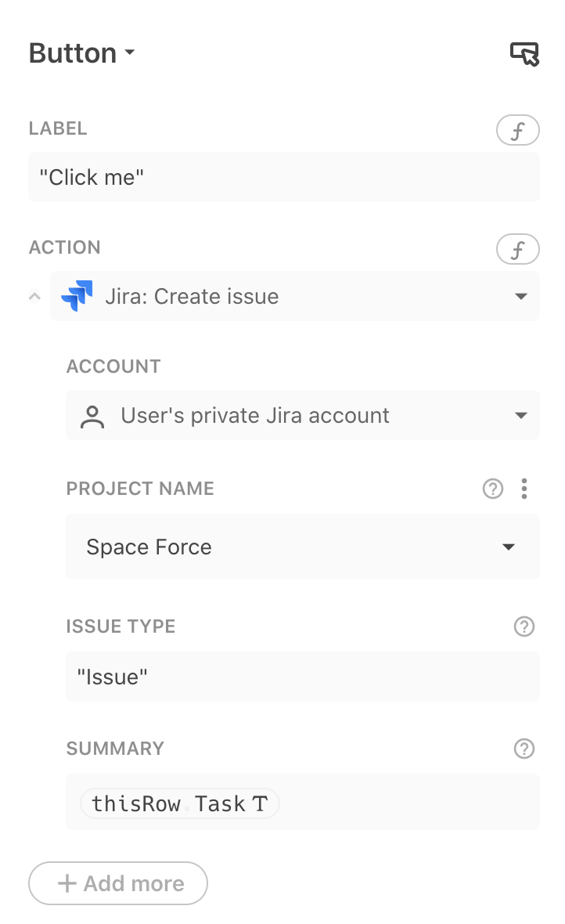The image size is (565, 924).
Task: Open the formula editor for Action
Action: tap(517, 249)
